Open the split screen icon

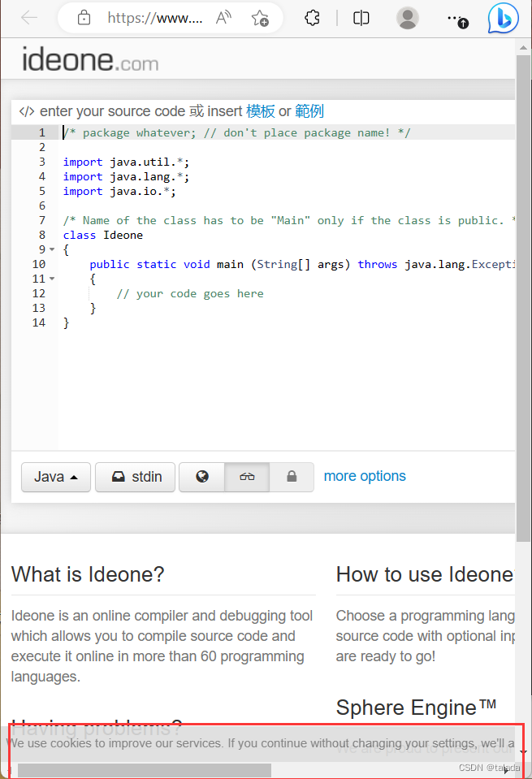tap(361, 18)
